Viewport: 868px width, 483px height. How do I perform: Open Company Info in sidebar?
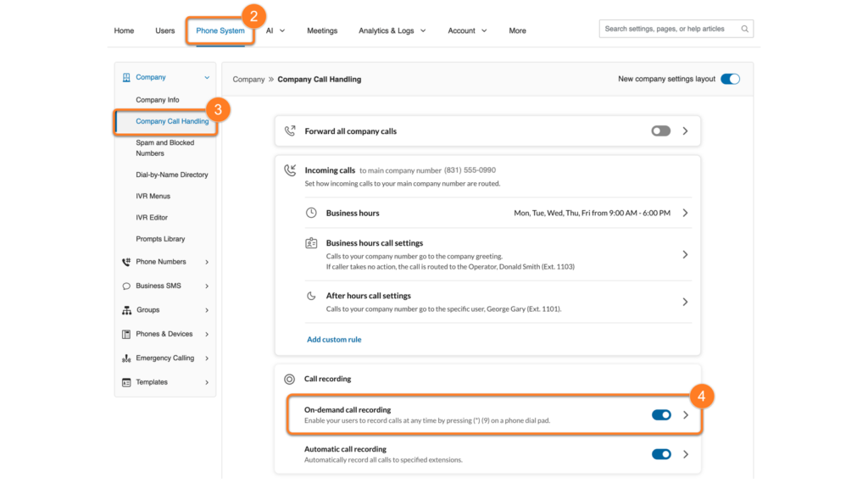[x=158, y=100]
